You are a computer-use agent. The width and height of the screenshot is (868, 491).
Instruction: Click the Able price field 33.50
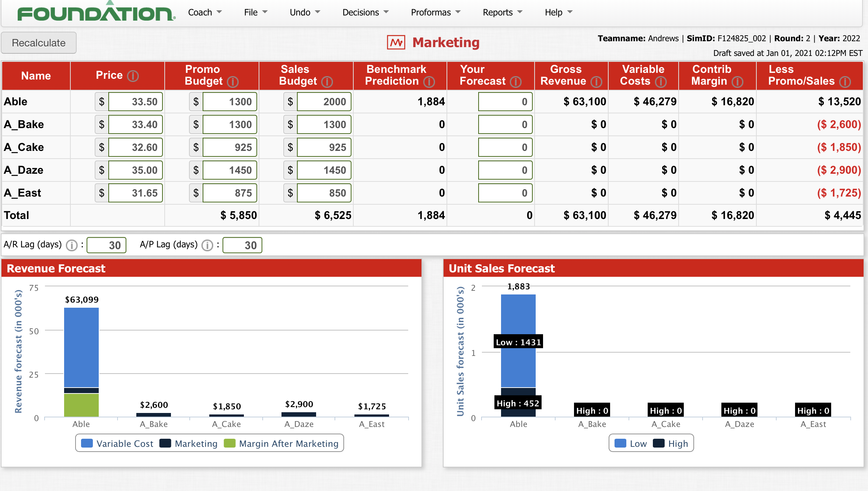135,102
